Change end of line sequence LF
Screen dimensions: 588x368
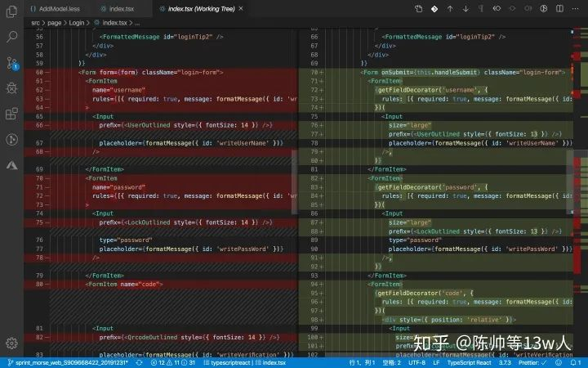[436, 363]
